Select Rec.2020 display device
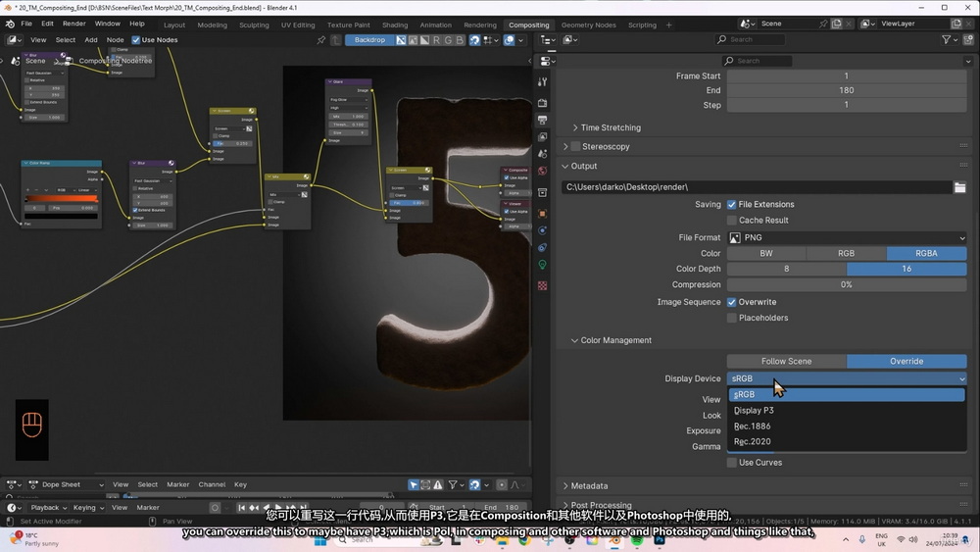 click(847, 441)
